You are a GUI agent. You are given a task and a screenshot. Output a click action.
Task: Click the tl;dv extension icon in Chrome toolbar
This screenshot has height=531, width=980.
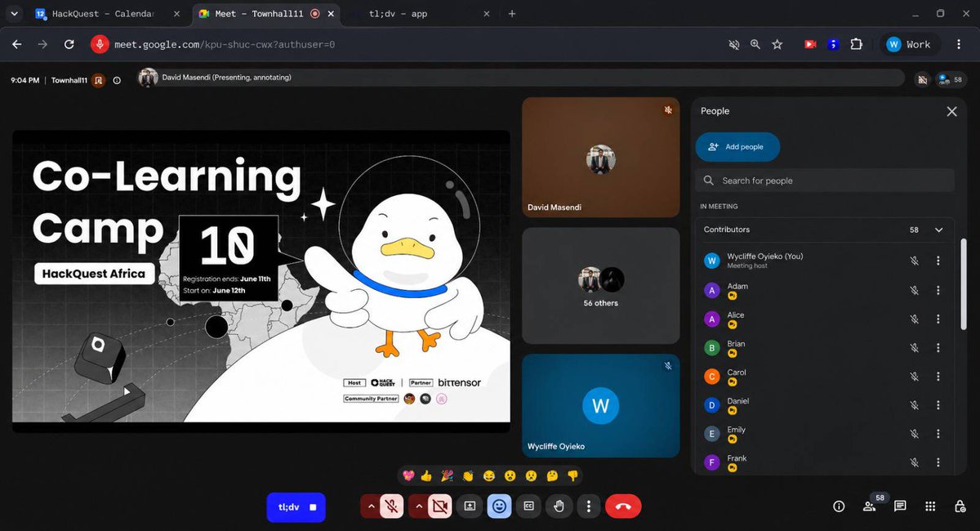point(833,44)
